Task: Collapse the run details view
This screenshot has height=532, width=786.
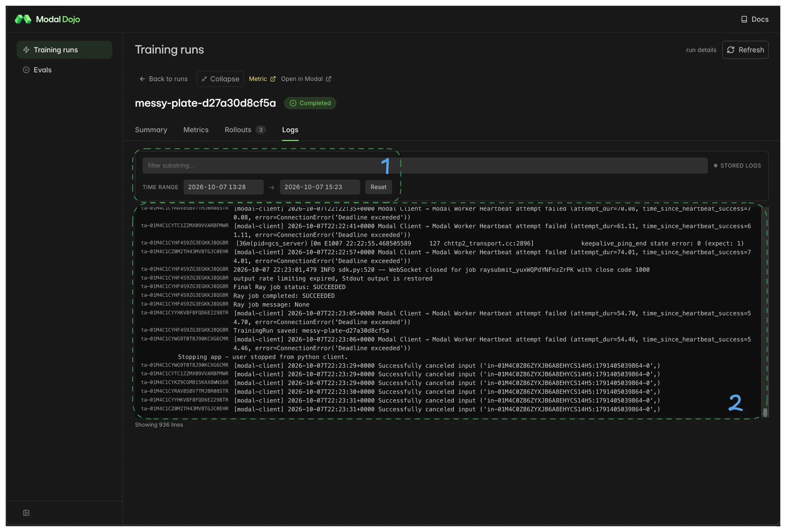Action: [220, 79]
